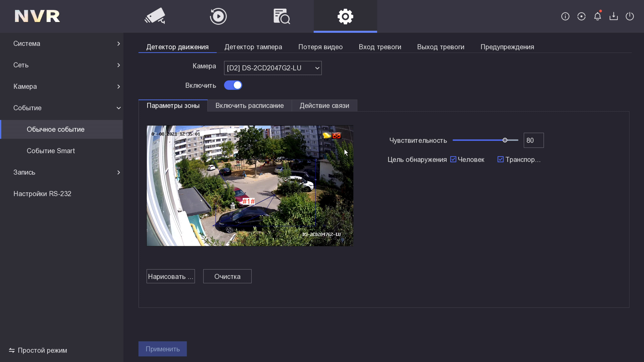Screen dimensions: 644x362
Task: Open the Камера selection dropdown
Action: coord(273,68)
